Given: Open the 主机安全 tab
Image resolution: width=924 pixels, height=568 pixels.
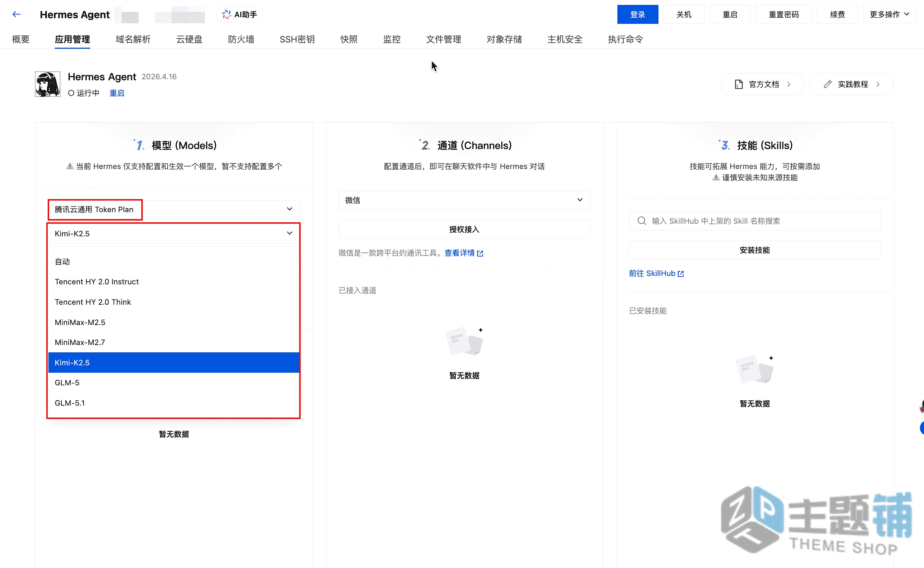Looking at the screenshot, I should point(564,39).
